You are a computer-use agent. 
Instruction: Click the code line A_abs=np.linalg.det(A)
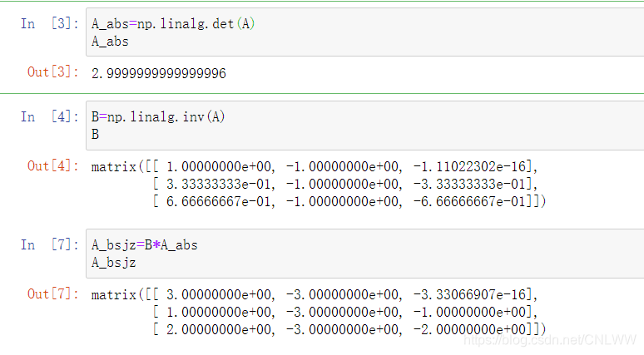tap(173, 24)
